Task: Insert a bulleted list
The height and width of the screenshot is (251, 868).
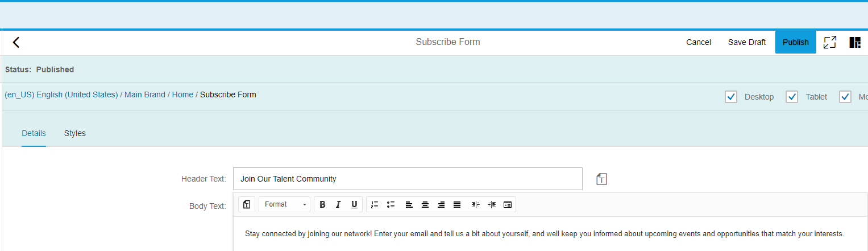Action: 391,204
